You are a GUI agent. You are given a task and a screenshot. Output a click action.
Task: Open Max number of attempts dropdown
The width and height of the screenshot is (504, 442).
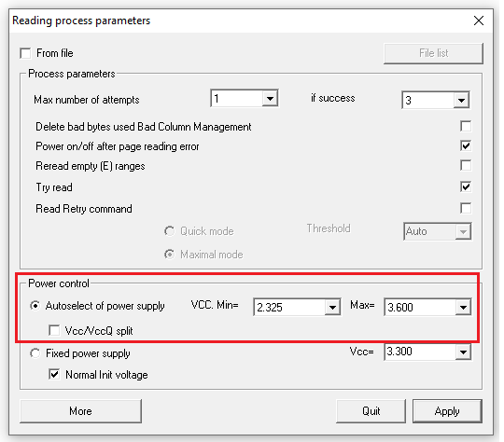pyautogui.click(x=270, y=99)
